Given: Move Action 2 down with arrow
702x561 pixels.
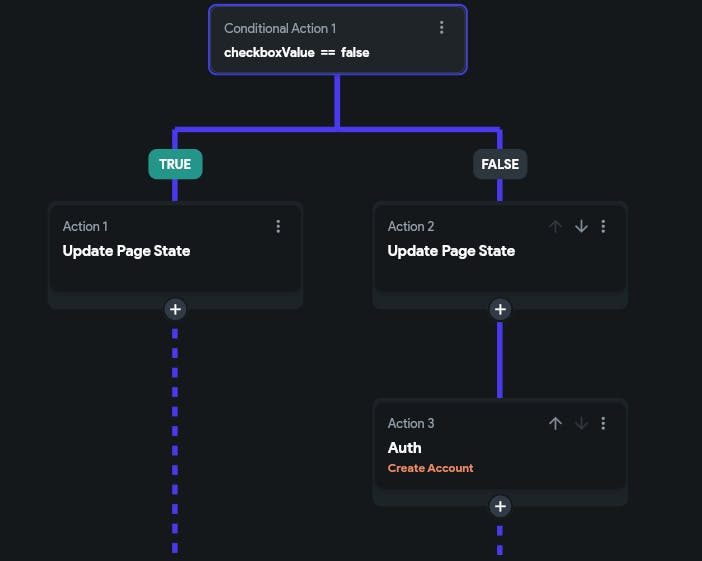Looking at the screenshot, I should [581, 227].
